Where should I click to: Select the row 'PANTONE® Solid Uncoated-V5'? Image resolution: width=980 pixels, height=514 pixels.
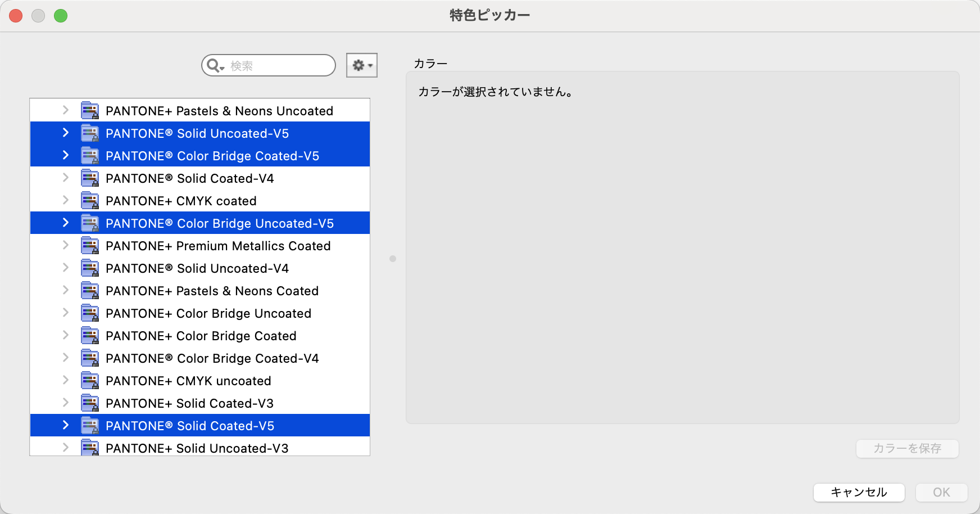[x=199, y=133]
